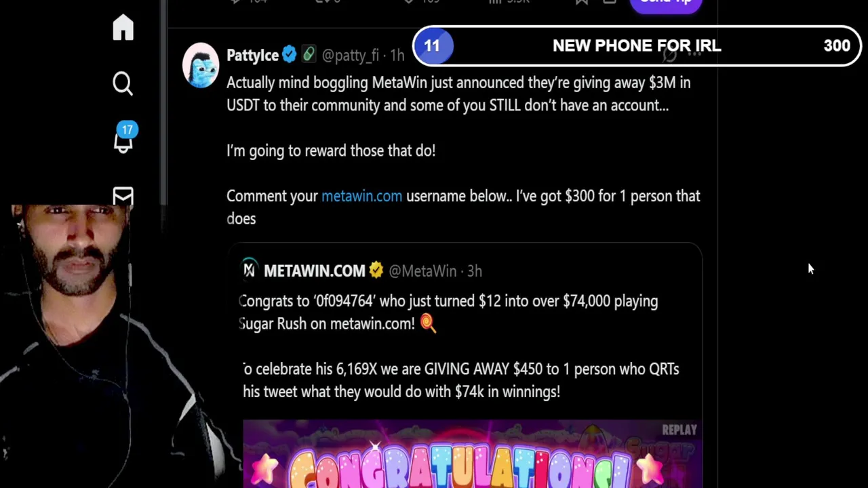Open the PattyIce display name
This screenshot has width=868, height=488.
pyautogui.click(x=252, y=55)
